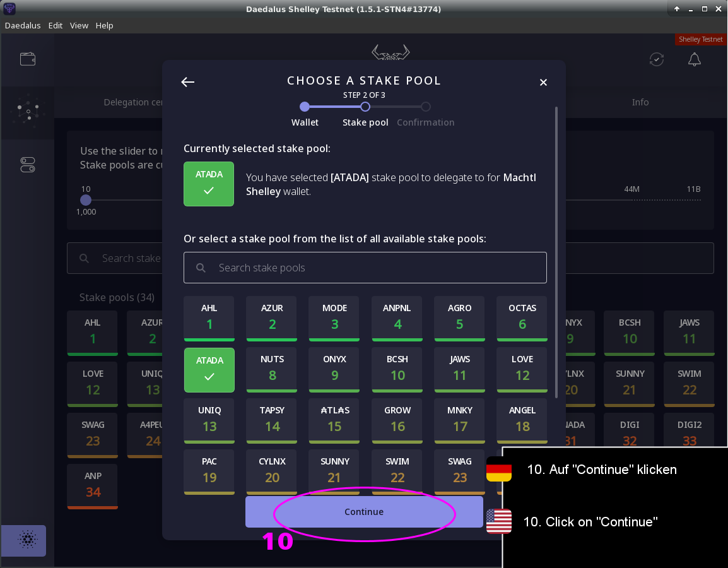Click the Stake pool step dot
Image resolution: width=728 pixels, height=568 pixels.
[365, 107]
